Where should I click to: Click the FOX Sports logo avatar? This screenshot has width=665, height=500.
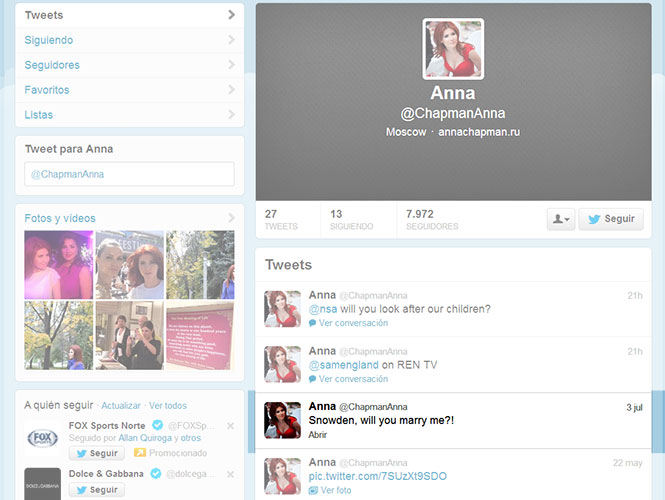(42, 438)
